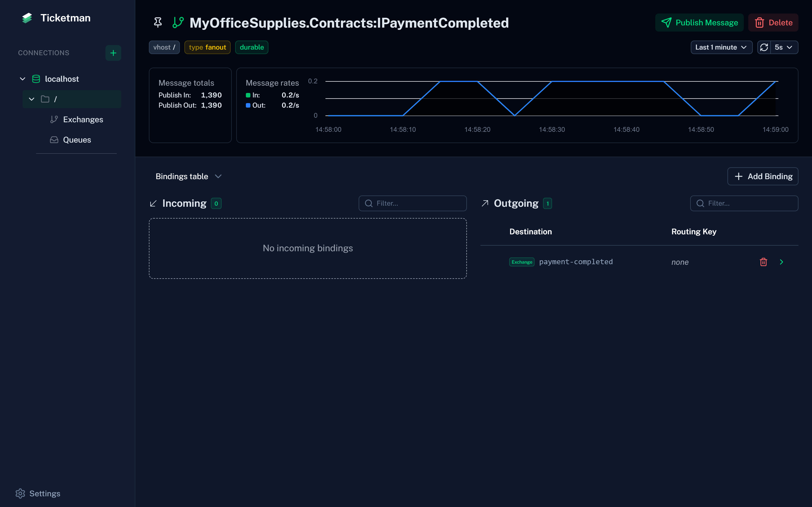Click the Publish Message button
812x507 pixels.
pyautogui.click(x=699, y=23)
